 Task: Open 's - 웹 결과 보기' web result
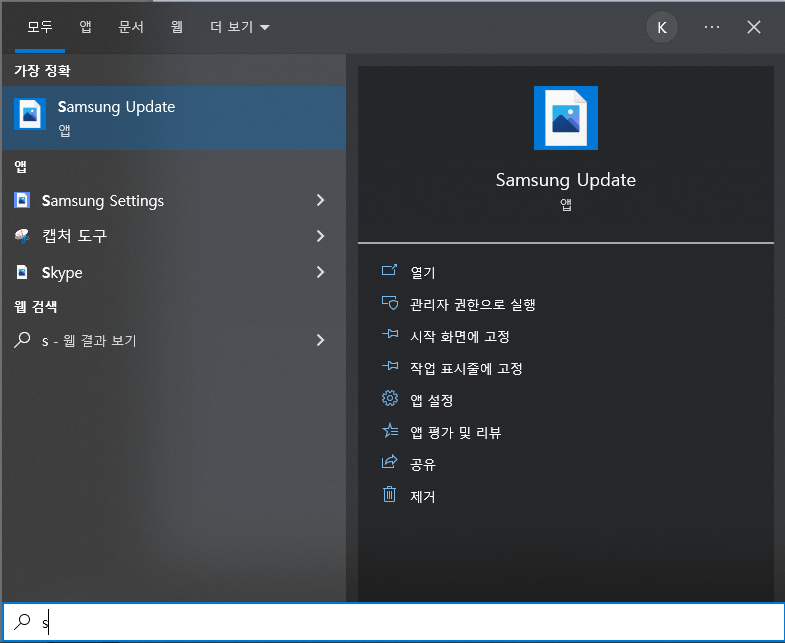pyautogui.click(x=174, y=340)
